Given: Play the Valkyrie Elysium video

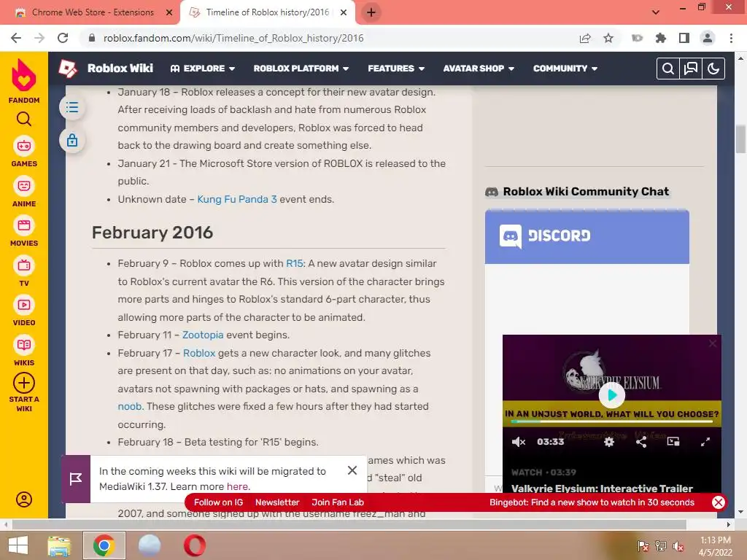Looking at the screenshot, I should click(612, 394).
